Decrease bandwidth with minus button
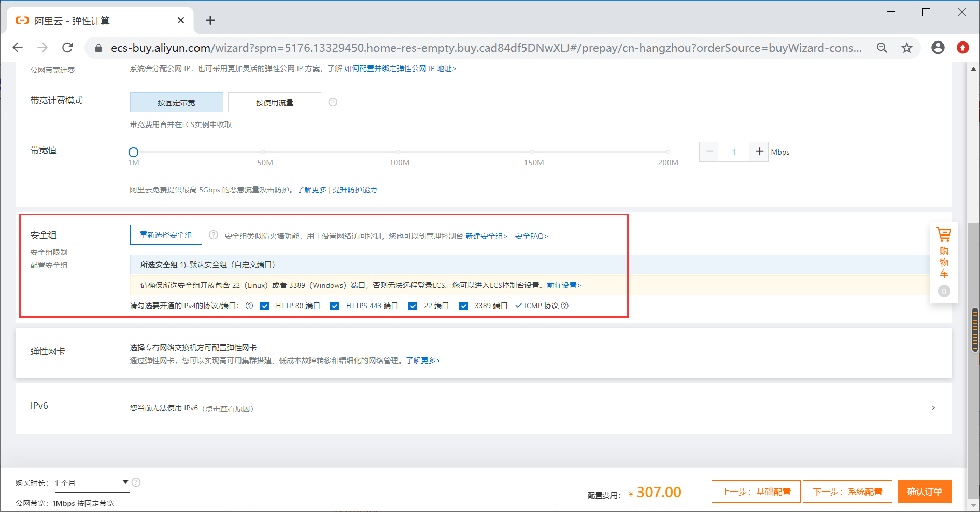This screenshot has height=512, width=980. tap(709, 151)
